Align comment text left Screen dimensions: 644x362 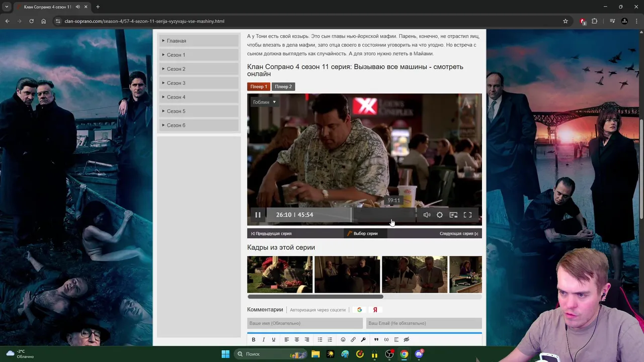coord(287,339)
